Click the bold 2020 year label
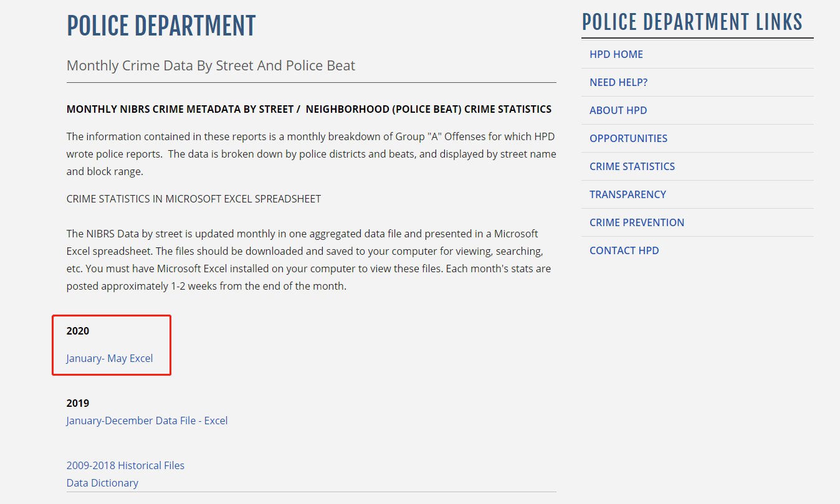Screen dimensions: 840x504 [x=78, y=331]
